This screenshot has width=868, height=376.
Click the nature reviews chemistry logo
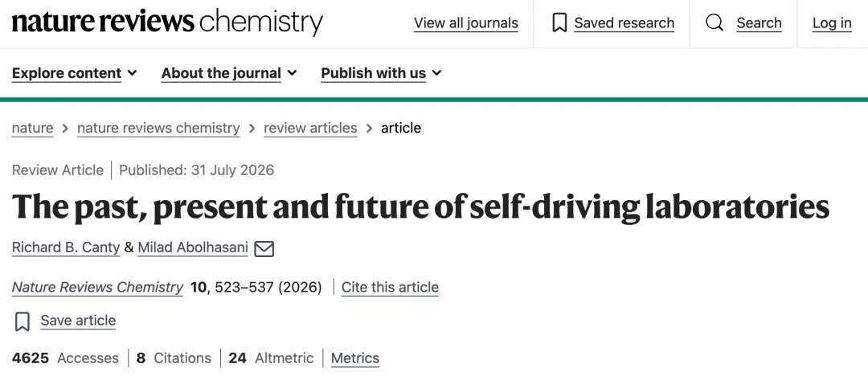pos(167,22)
